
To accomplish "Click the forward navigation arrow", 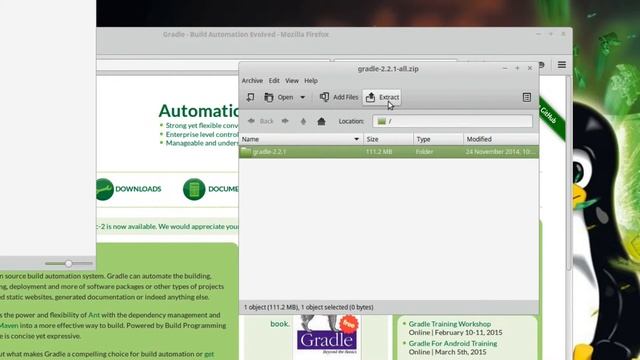I will tap(285, 121).
